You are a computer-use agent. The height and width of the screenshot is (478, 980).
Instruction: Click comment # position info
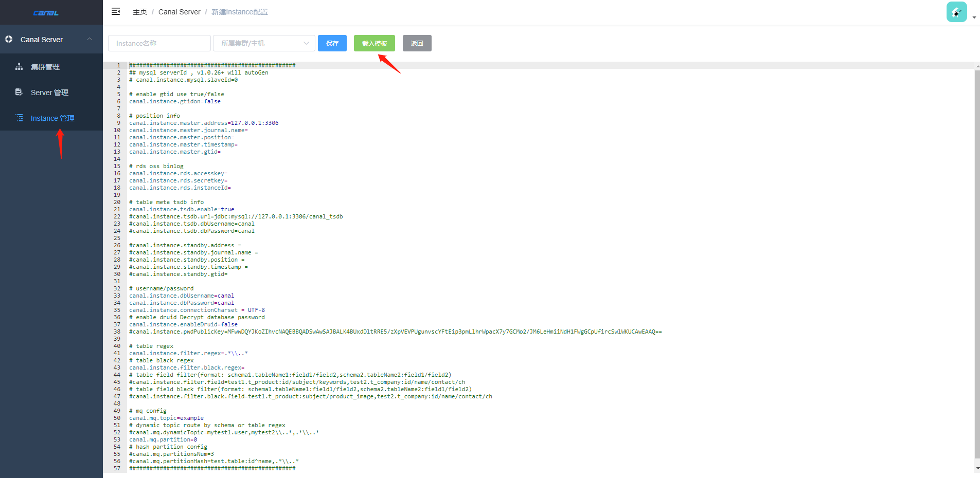point(154,116)
